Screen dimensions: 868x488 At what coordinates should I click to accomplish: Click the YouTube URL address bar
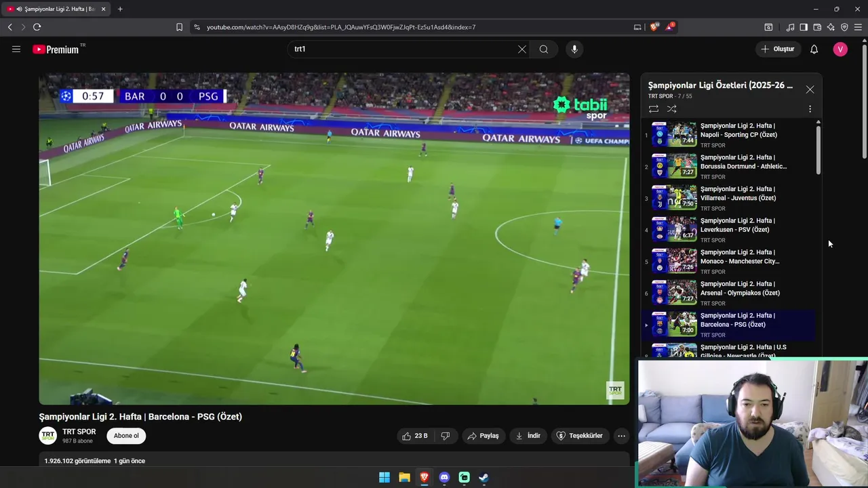[340, 27]
